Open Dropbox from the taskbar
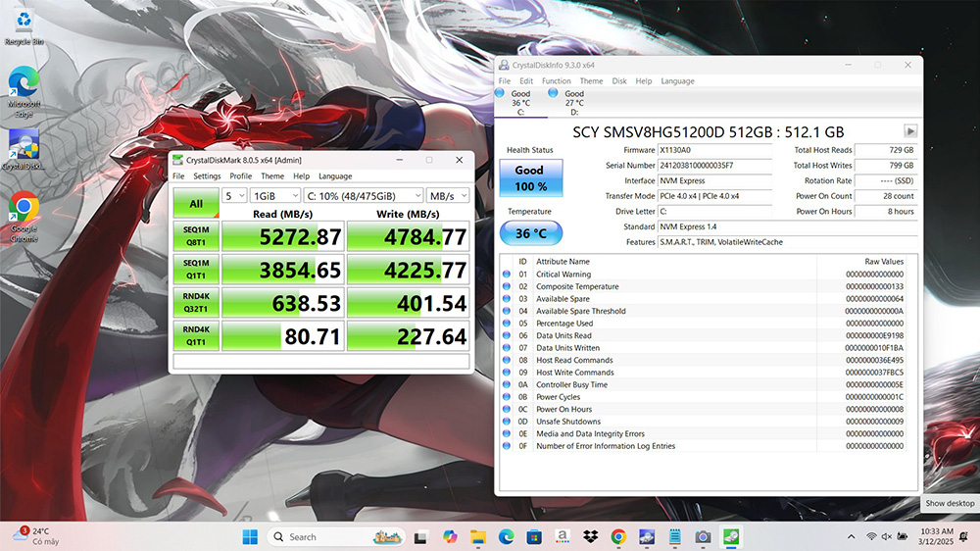This screenshot has height=551, width=980. pos(590,536)
